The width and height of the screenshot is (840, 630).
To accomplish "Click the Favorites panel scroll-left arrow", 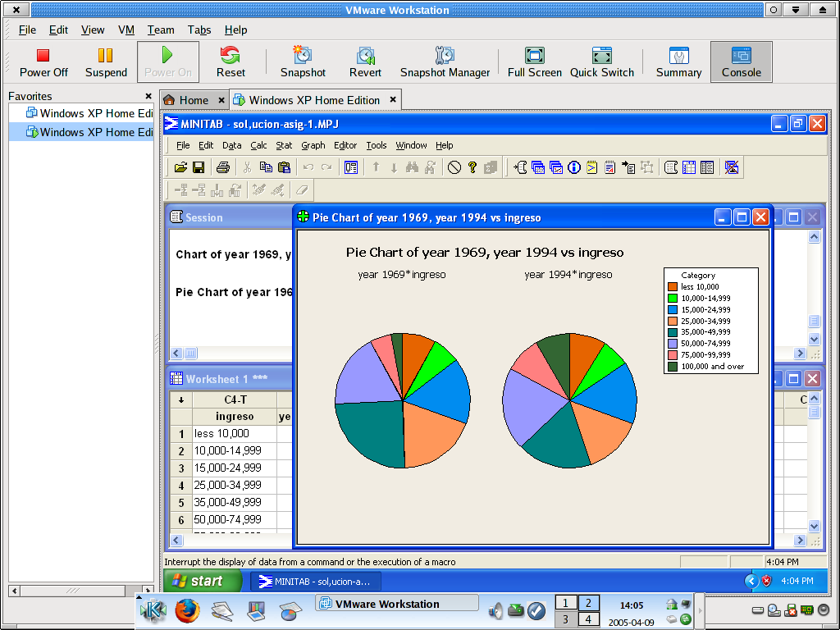I will pyautogui.click(x=15, y=591).
